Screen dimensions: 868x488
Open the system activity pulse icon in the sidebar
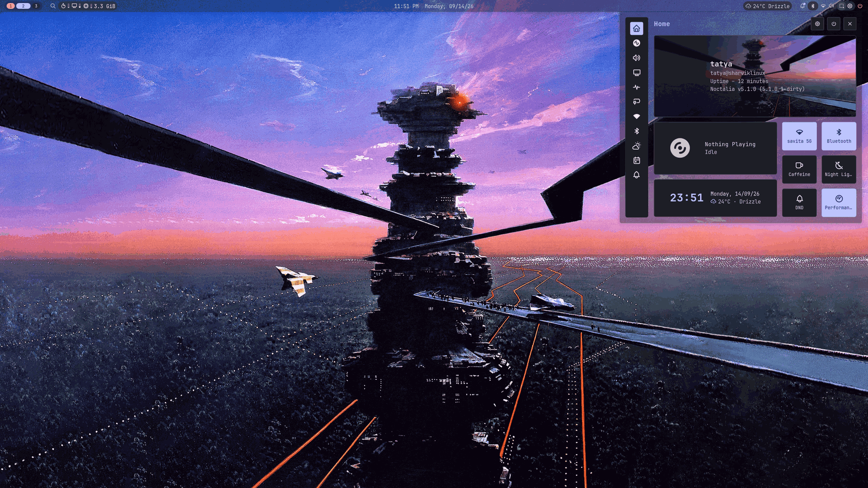coord(636,87)
